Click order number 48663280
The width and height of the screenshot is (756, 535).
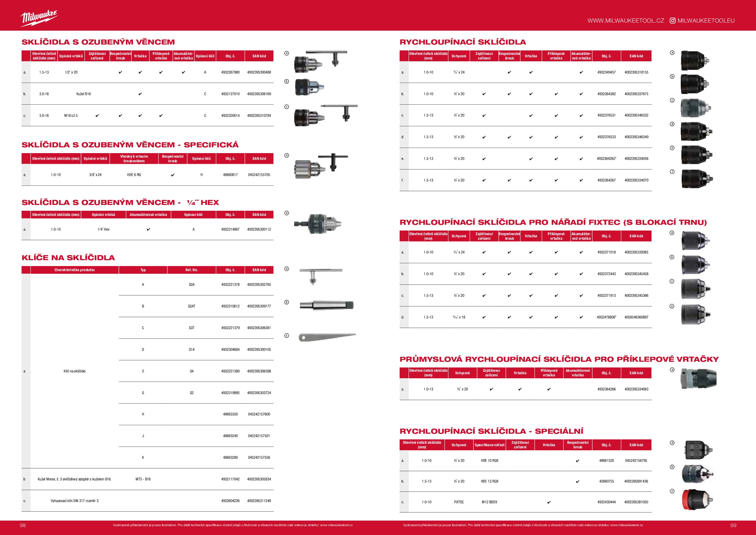click(230, 458)
